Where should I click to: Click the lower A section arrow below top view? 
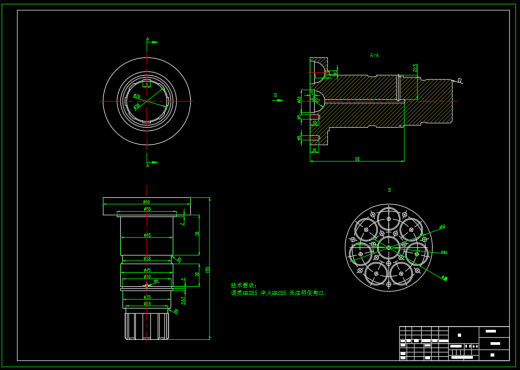(152, 163)
